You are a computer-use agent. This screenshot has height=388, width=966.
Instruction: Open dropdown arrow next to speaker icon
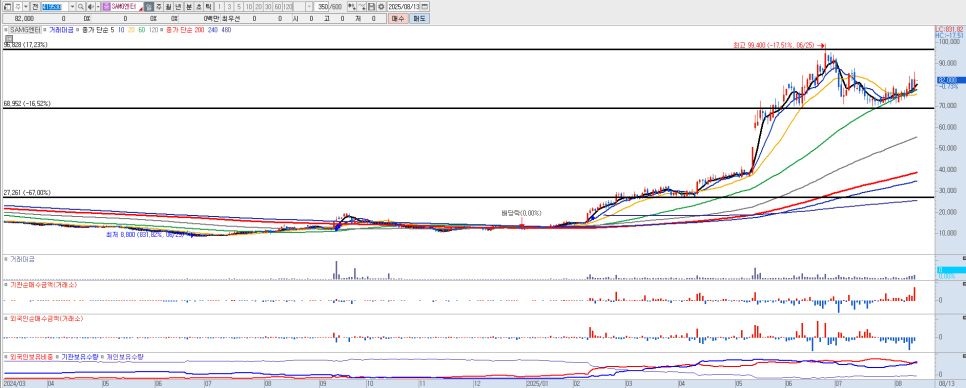point(97,6)
